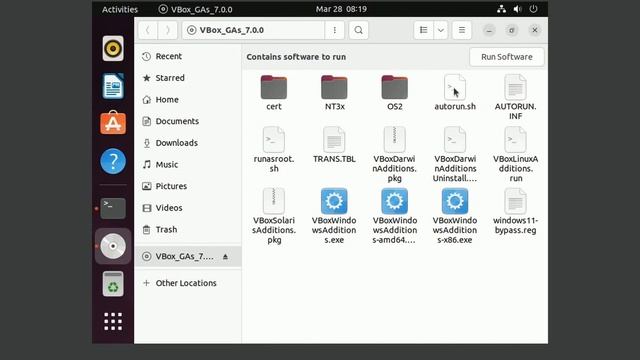Go to Home in the sidebar
The height and width of the screenshot is (360, 640).
click(x=188, y=100)
